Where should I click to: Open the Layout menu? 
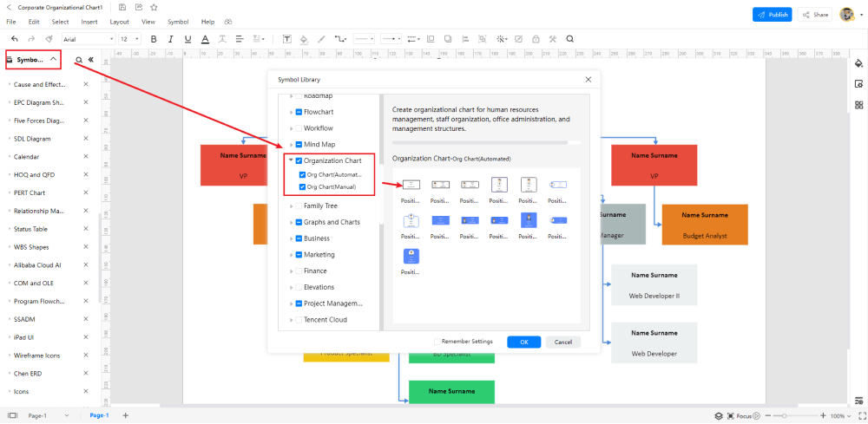click(x=119, y=23)
